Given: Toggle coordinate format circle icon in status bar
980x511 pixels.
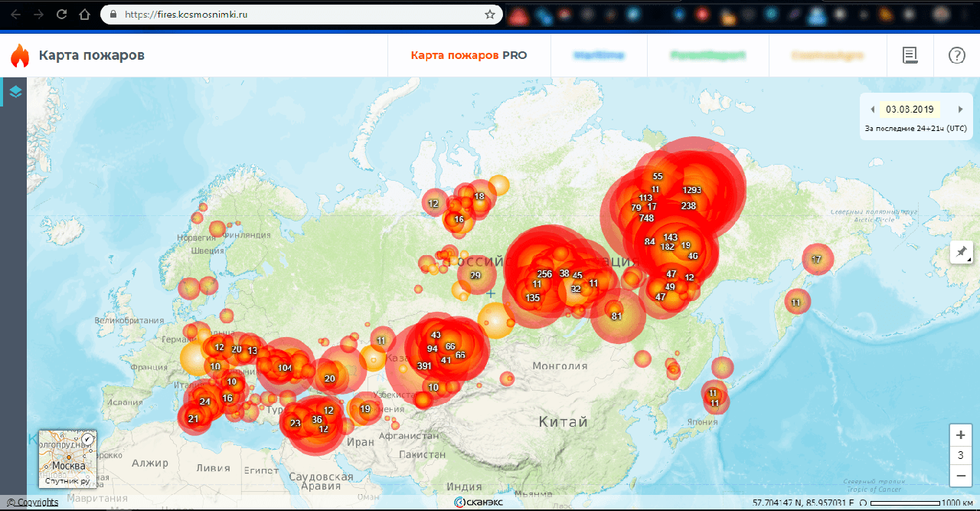Looking at the screenshot, I should coord(864,503).
